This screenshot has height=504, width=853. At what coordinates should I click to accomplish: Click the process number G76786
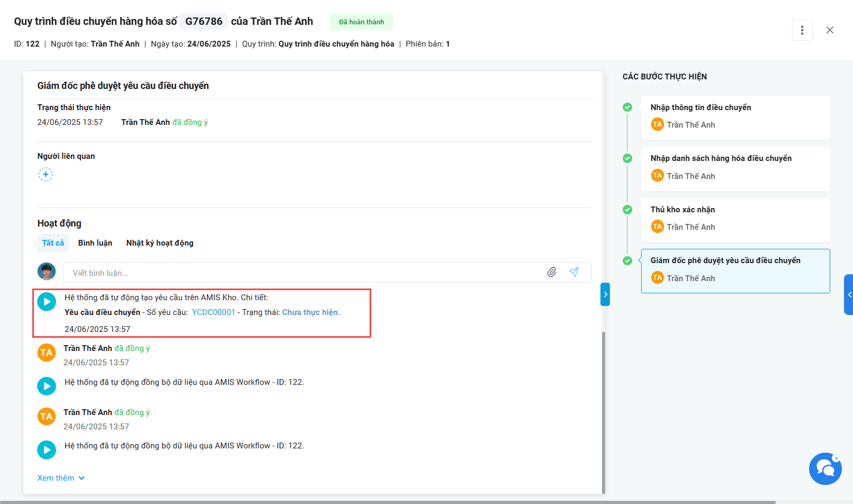(x=204, y=21)
